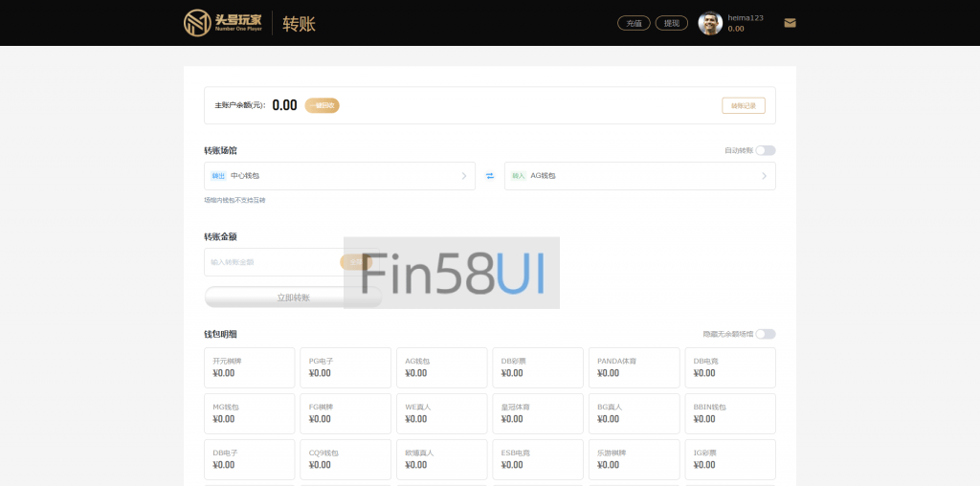Image resolution: width=980 pixels, height=486 pixels.
Task: Select the 皇冠体育 wallet card
Action: point(538,413)
